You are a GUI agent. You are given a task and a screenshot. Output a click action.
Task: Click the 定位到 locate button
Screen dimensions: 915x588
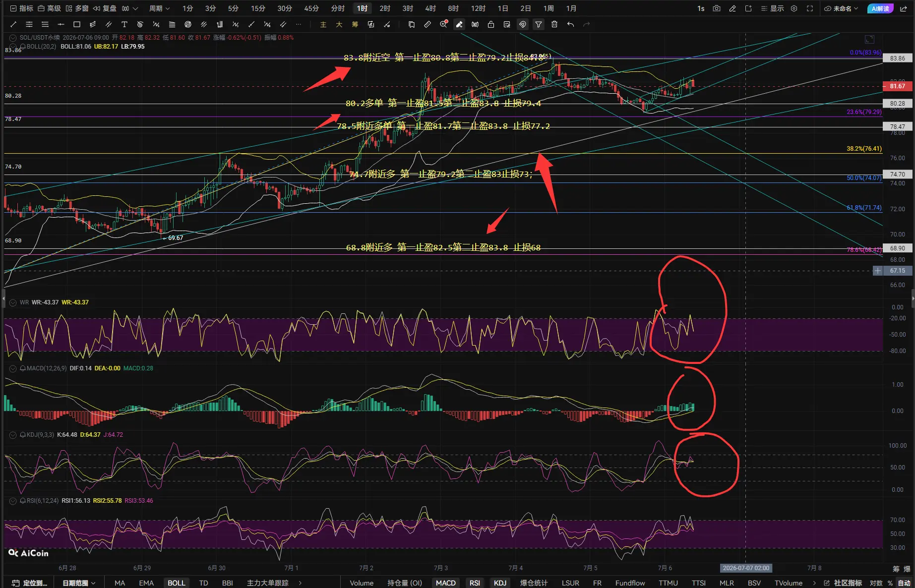click(30, 583)
